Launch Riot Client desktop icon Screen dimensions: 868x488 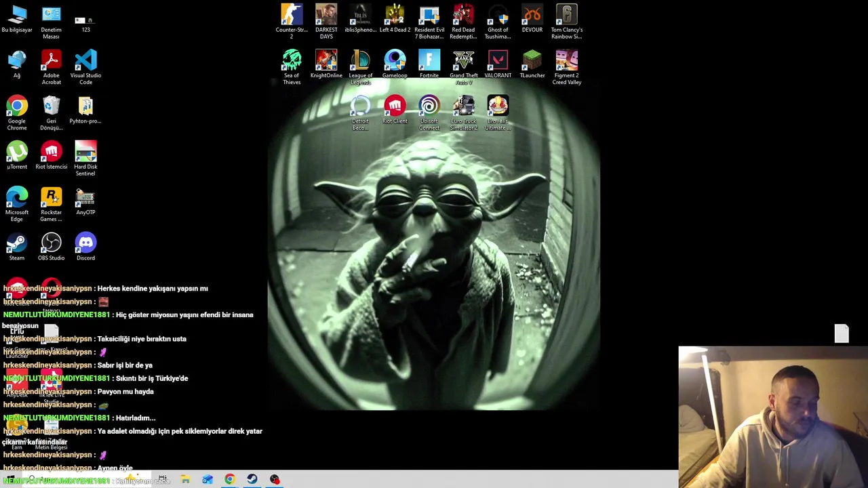[395, 110]
